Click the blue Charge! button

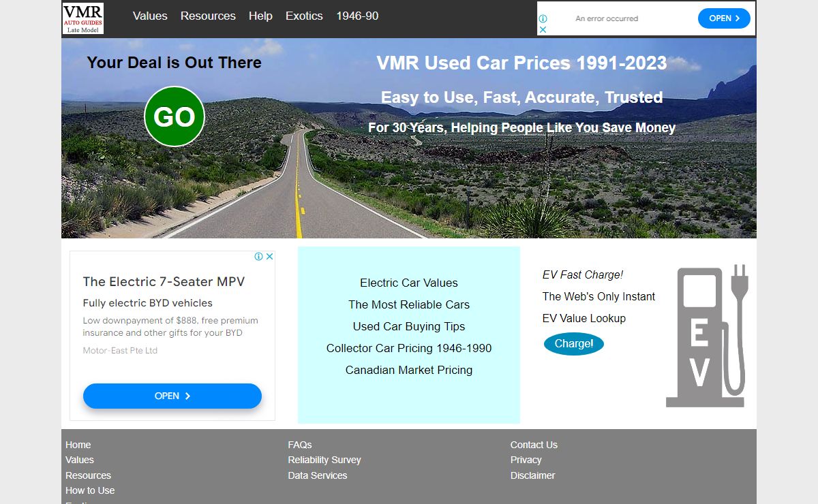(x=574, y=343)
